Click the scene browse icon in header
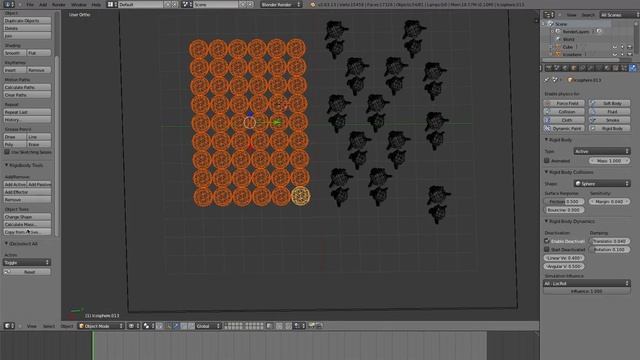Image resolution: width=640 pixels, height=360 pixels. pyautogui.click(x=187, y=4)
